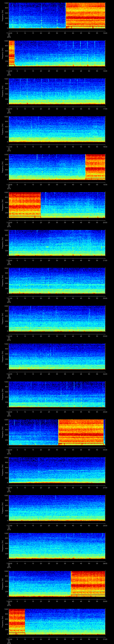Select the spectrogram panel starting at 7:25:00
Viewport: 114px width, 644px height.
(x=57, y=432)
